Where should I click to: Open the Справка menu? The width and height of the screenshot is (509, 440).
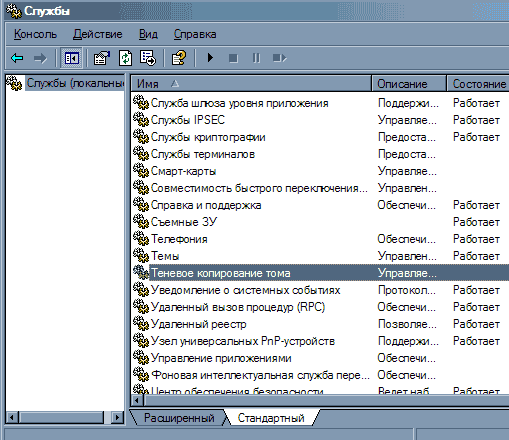click(x=195, y=34)
